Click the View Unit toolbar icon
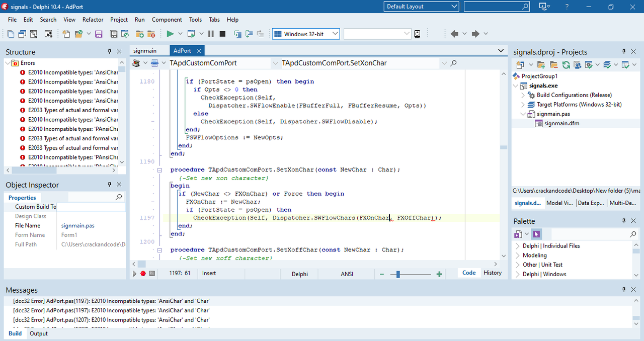Viewport: 644px width, 341px height. (11, 34)
